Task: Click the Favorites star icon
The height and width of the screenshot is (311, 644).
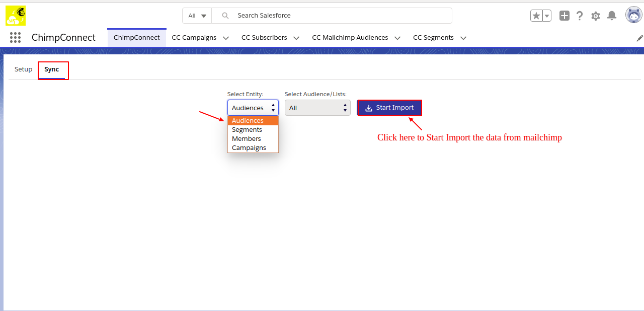Action: pyautogui.click(x=536, y=16)
